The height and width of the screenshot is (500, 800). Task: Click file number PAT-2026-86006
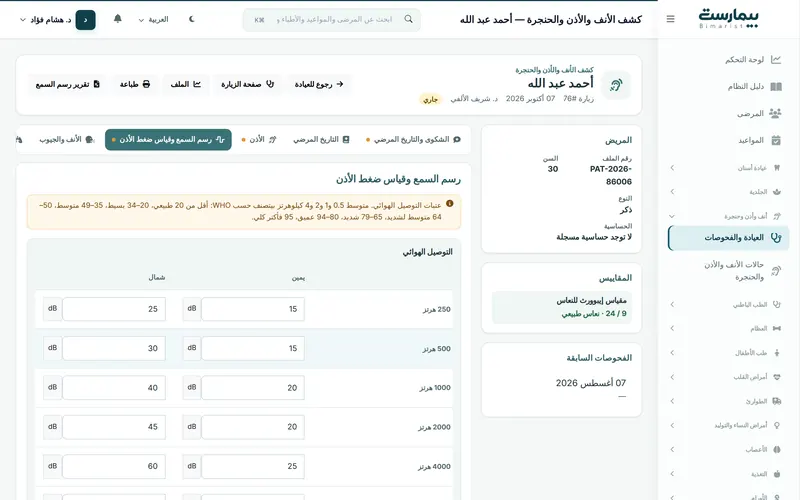(610, 175)
